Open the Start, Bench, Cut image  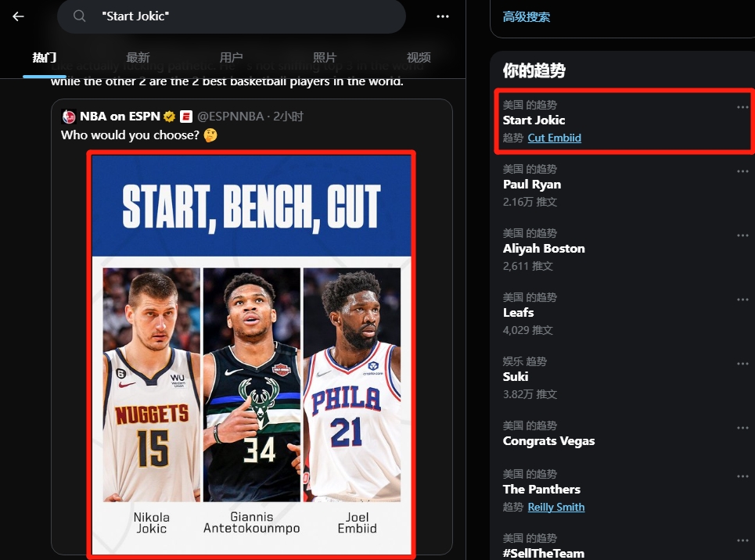(x=251, y=354)
